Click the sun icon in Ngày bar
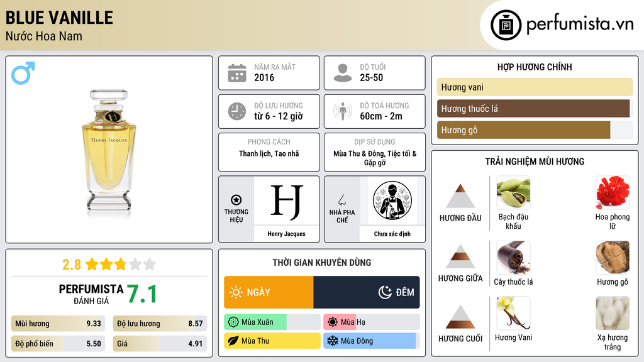 click(236, 292)
